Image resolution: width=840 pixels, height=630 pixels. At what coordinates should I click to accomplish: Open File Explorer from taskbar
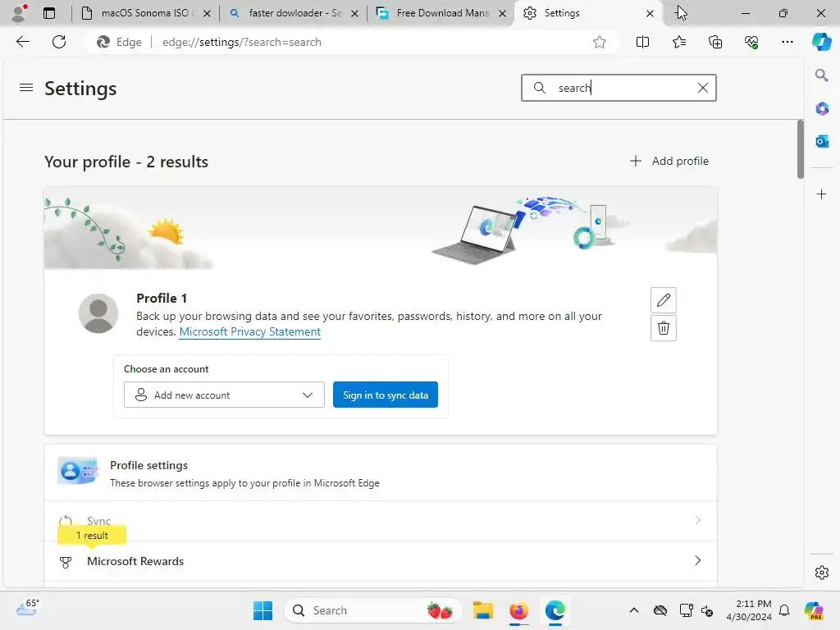tap(482, 610)
